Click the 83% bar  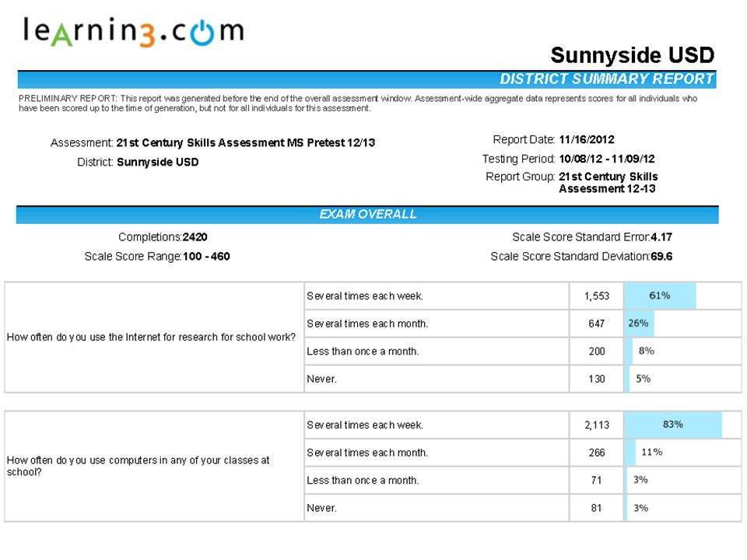pos(673,425)
